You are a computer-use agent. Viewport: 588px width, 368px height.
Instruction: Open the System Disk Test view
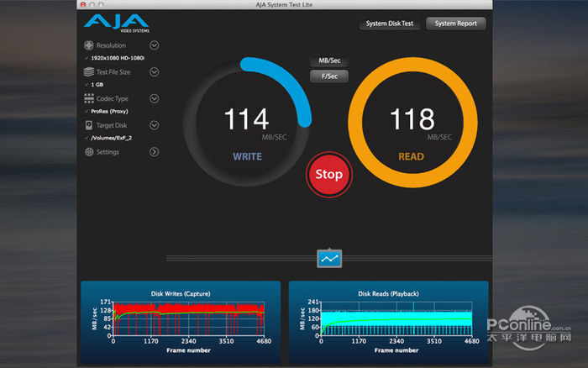(x=389, y=24)
